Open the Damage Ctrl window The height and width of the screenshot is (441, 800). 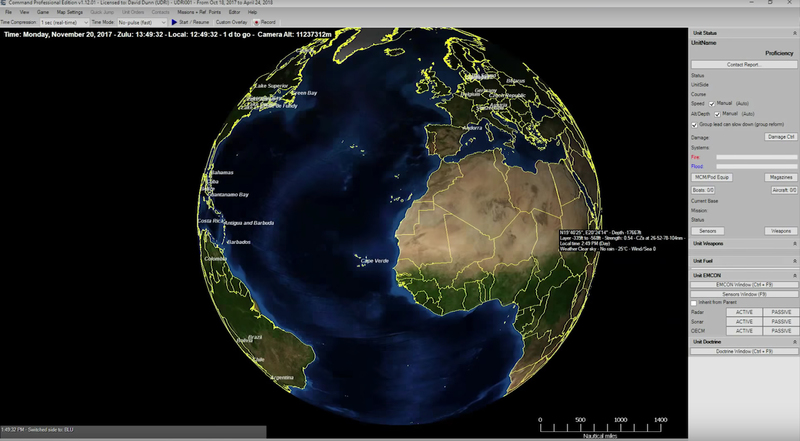780,136
